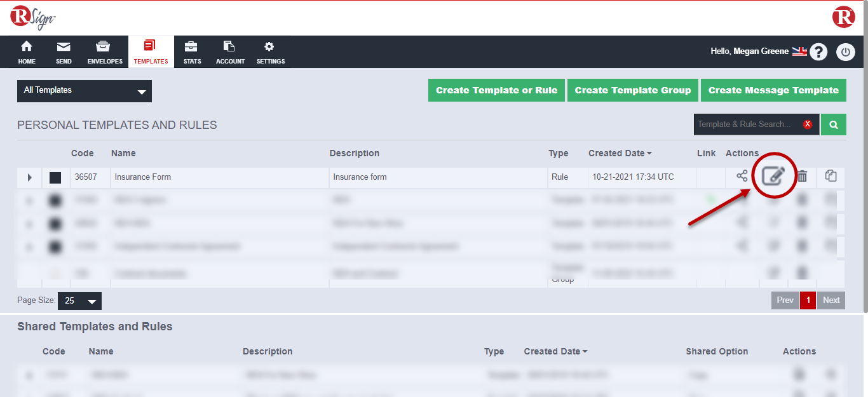
Task: Click Create Template or Rule button
Action: 496,90
